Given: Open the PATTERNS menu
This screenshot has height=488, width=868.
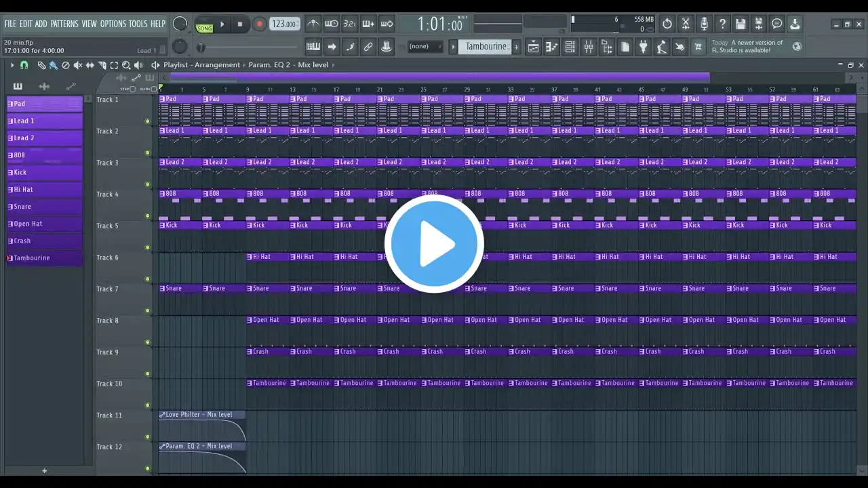Looking at the screenshot, I should 64,24.
